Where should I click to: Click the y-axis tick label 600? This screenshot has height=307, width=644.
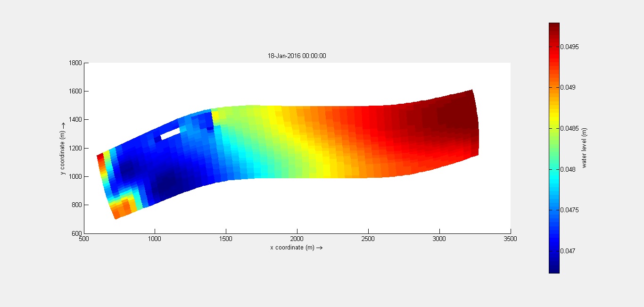click(x=77, y=233)
